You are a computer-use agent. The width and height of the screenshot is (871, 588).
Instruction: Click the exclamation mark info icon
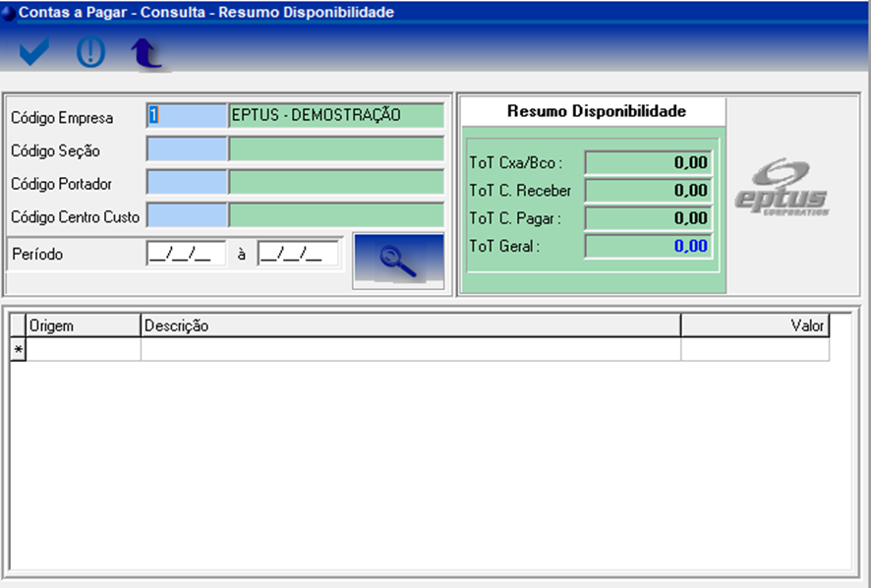90,52
